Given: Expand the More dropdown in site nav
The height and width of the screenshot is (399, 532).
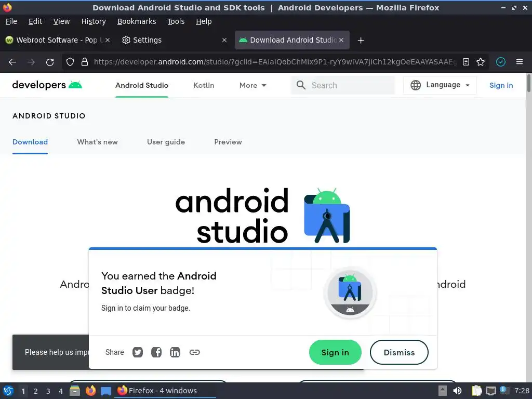Looking at the screenshot, I should point(253,86).
